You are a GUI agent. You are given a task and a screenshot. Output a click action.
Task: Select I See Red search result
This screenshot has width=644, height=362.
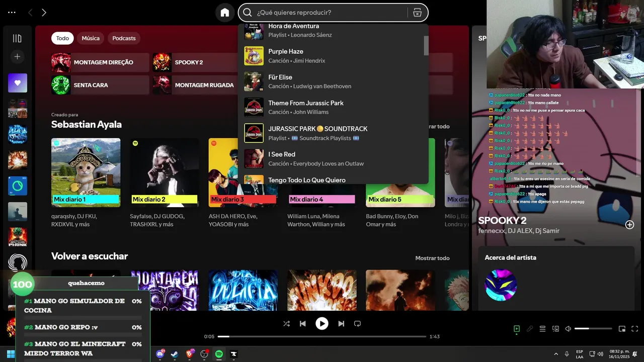333,159
